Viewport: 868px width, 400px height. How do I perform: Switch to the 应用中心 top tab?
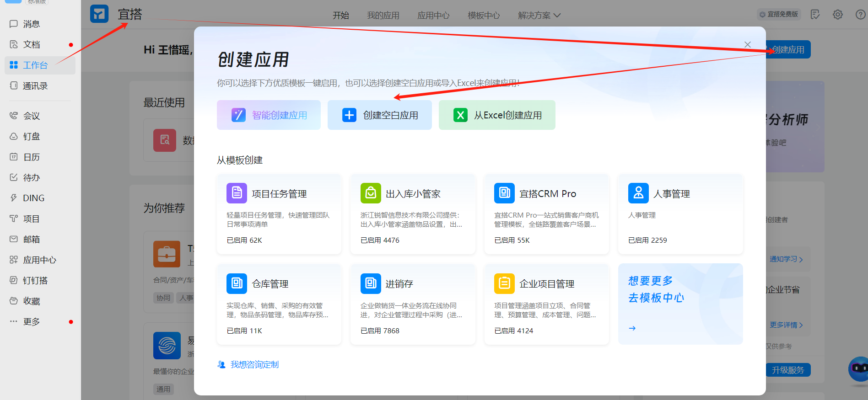pos(433,16)
